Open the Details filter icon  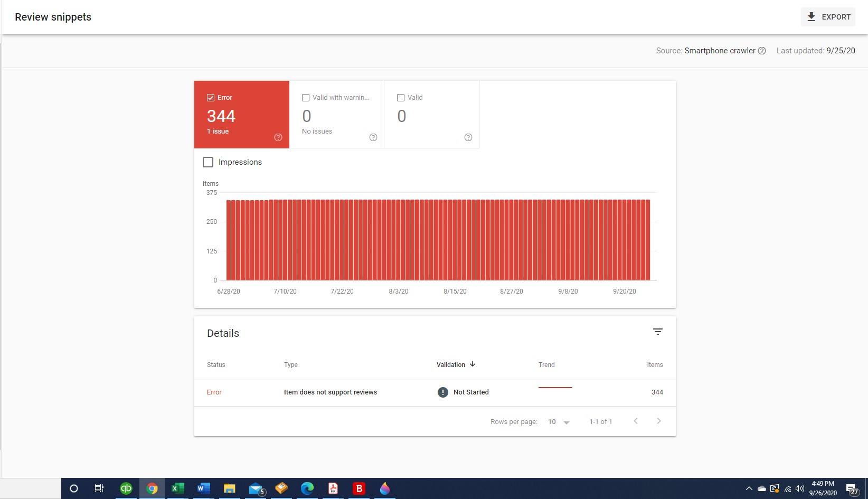tap(657, 332)
